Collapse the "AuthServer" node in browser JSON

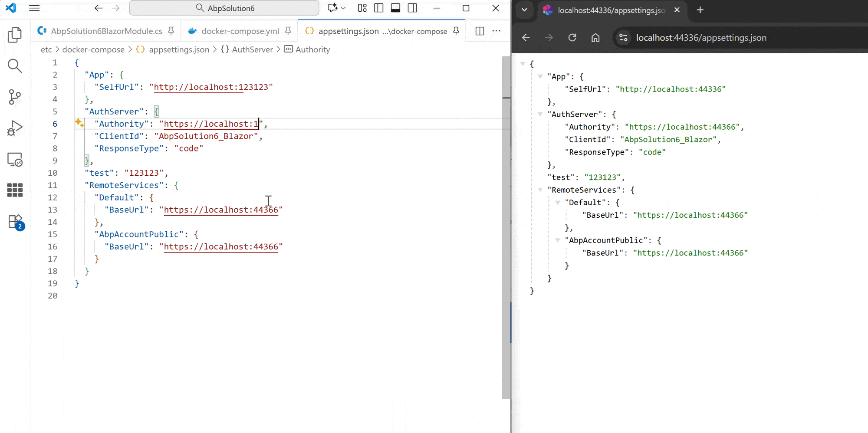click(x=540, y=114)
